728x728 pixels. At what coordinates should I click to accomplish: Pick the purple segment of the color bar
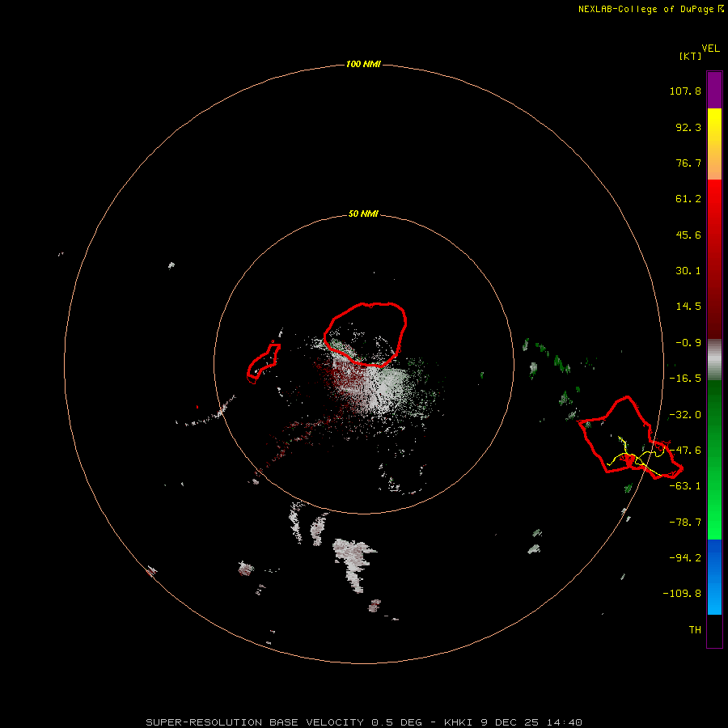pos(714,90)
